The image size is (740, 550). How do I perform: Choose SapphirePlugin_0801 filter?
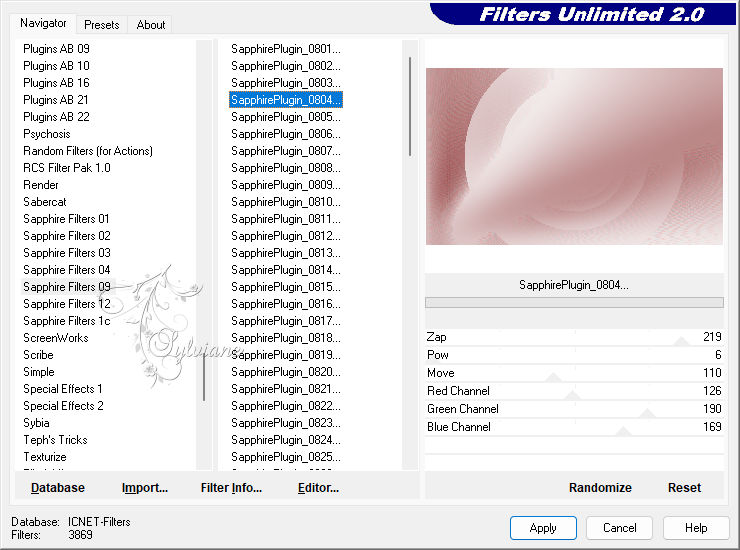(x=286, y=49)
